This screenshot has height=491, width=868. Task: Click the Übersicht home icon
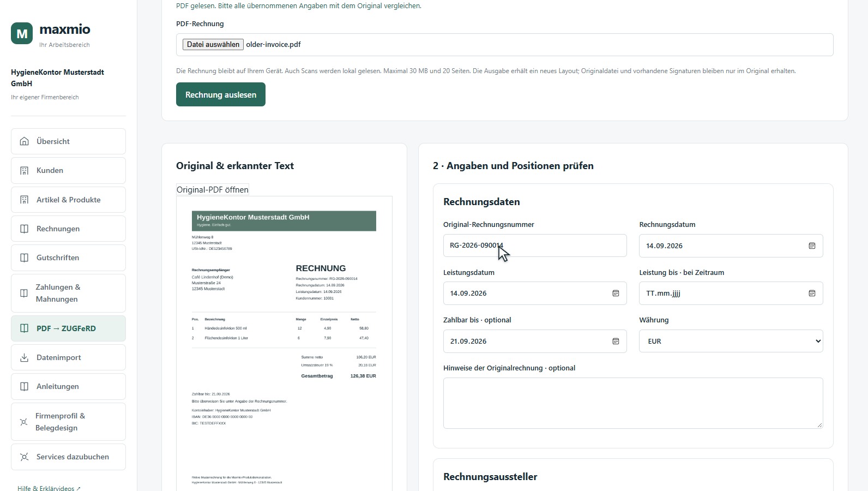(24, 141)
